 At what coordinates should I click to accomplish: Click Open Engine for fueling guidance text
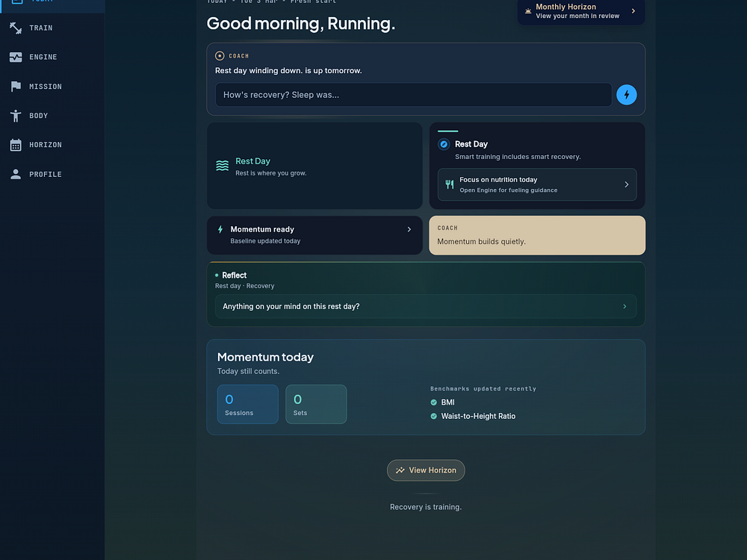click(x=508, y=190)
